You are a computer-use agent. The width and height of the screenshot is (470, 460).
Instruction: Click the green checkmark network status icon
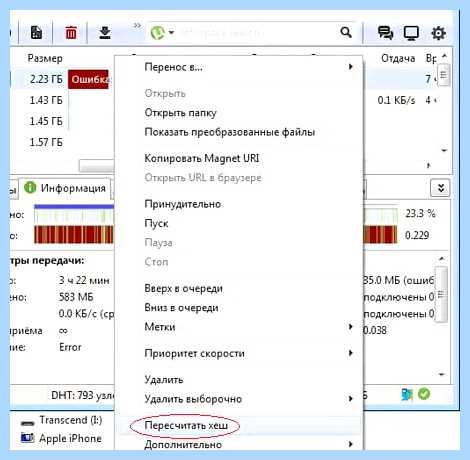(x=424, y=394)
